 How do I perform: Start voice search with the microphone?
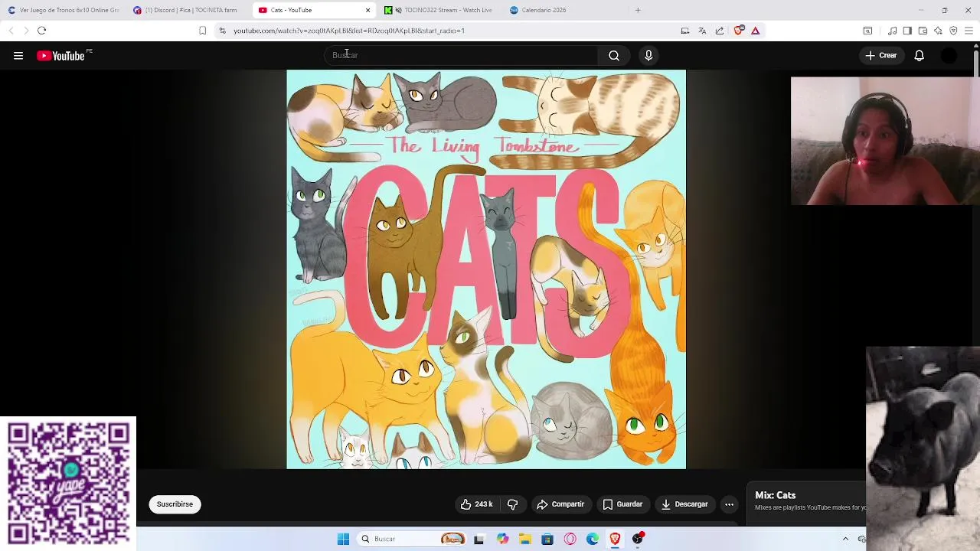(x=648, y=55)
